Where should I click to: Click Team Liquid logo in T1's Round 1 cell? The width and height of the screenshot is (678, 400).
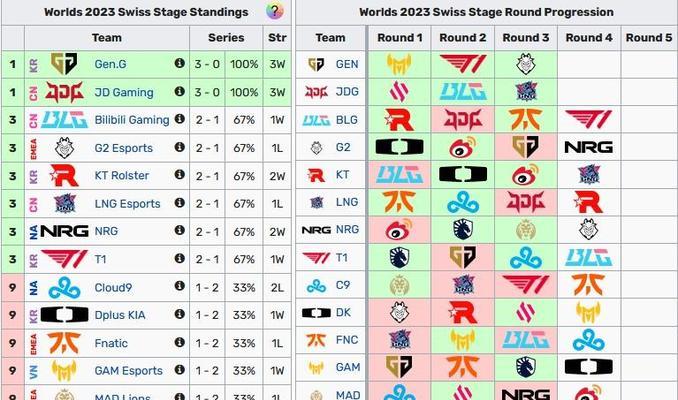click(399, 257)
